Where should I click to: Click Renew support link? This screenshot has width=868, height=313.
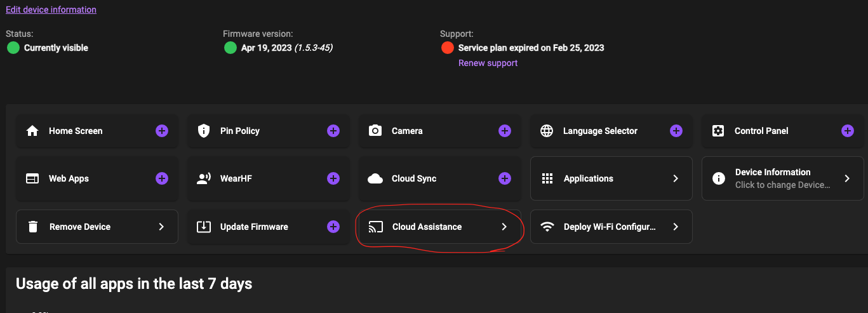[x=488, y=63]
